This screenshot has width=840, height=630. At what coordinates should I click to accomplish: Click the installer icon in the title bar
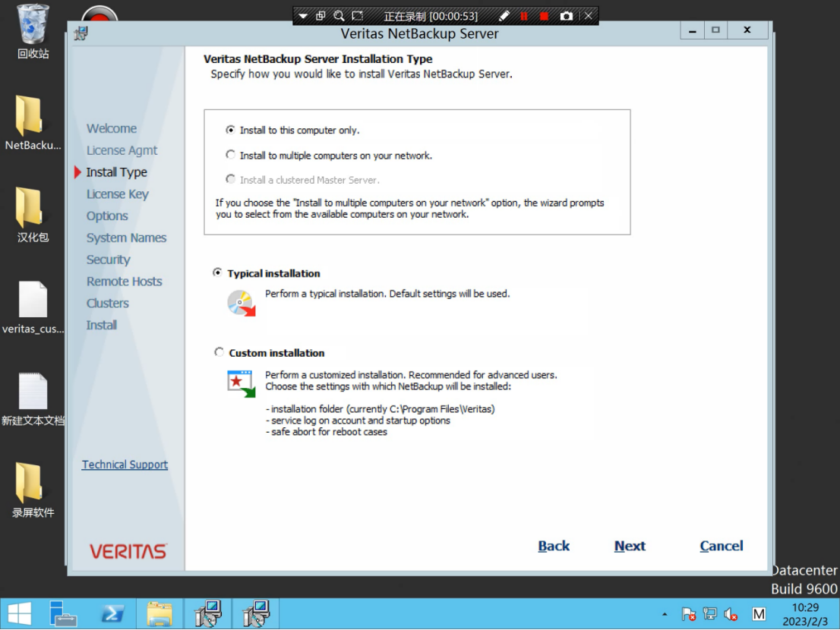(81, 33)
